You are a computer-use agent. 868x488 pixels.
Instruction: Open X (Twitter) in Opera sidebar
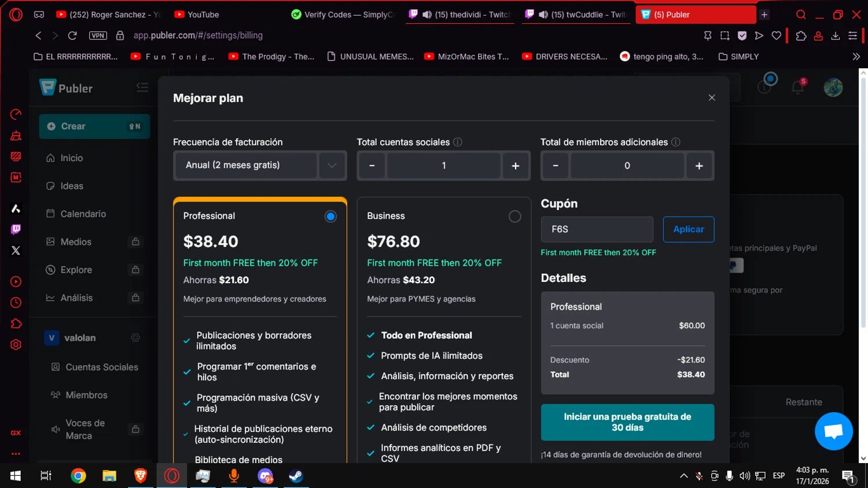[x=16, y=250]
